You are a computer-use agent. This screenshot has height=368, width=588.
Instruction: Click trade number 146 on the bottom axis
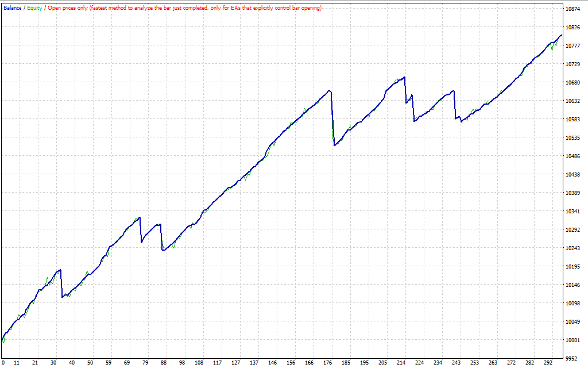coord(273,363)
